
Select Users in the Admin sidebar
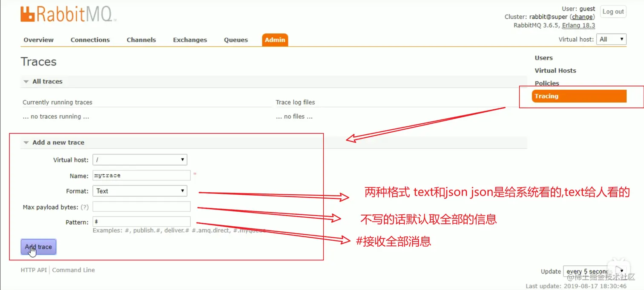coord(543,57)
